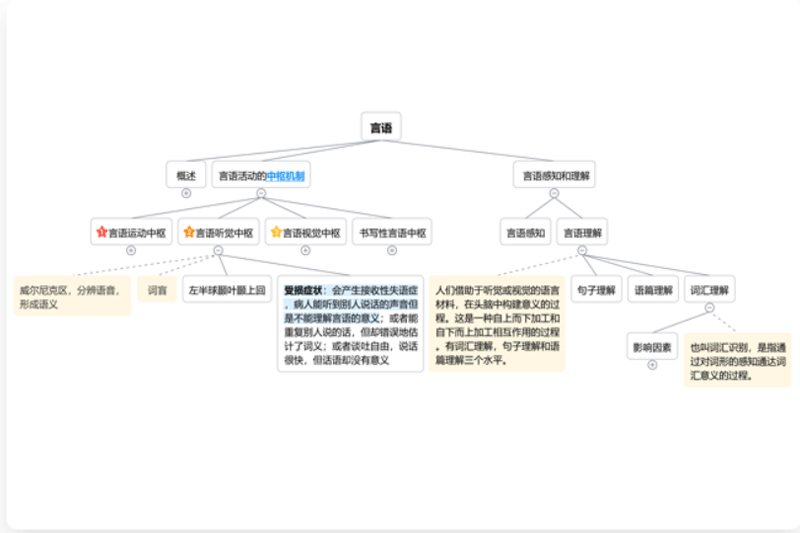Click the note starting 也叫词汇识别
Image resolution: width=800 pixels, height=533 pixels.
point(738,360)
